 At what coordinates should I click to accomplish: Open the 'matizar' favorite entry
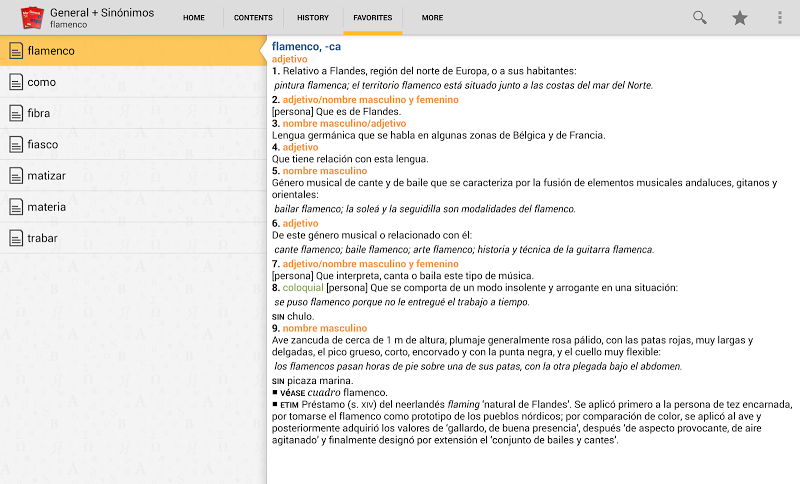pos(133,175)
